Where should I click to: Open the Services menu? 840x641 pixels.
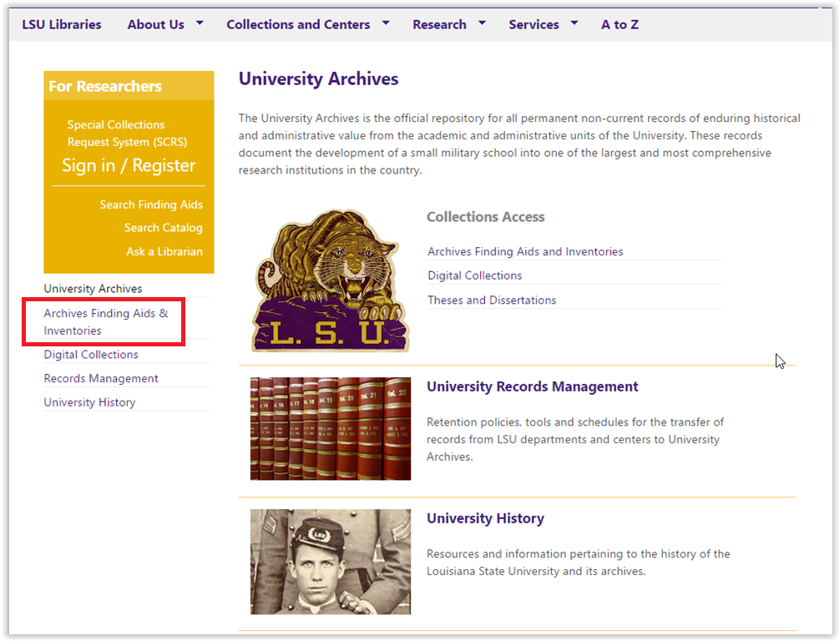point(534,25)
